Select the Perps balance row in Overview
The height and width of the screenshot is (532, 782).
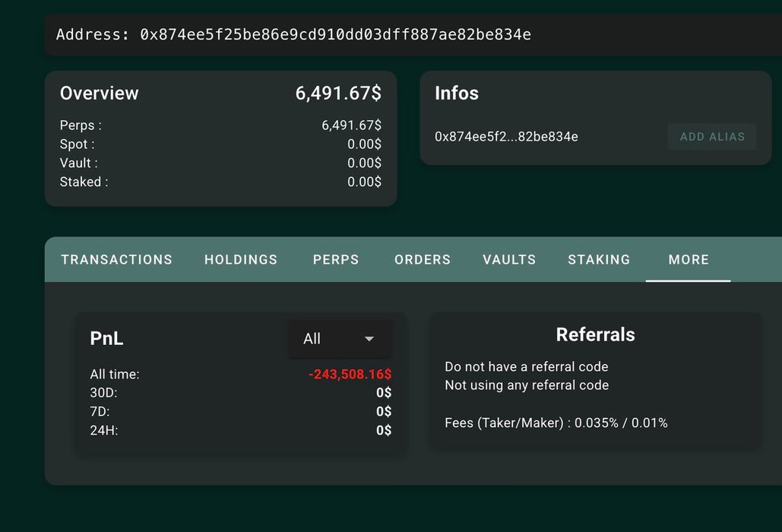coord(220,125)
